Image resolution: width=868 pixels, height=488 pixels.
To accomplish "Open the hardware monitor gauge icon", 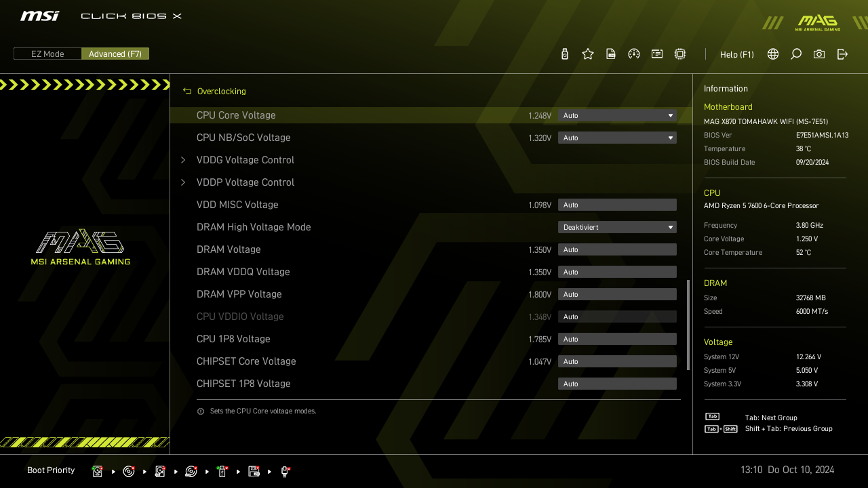I will click(x=634, y=54).
